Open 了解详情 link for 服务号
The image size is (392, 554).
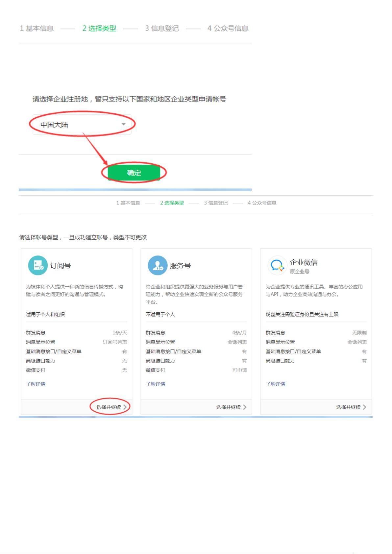click(x=155, y=384)
